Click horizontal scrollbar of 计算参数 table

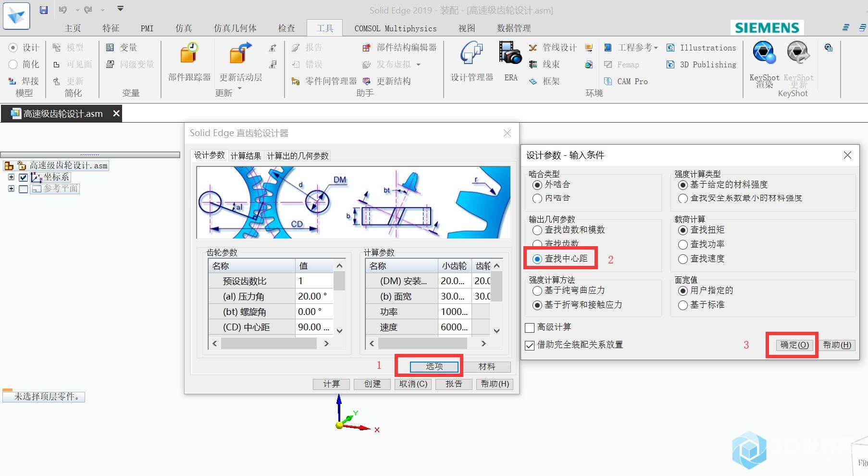pyautogui.click(x=428, y=343)
